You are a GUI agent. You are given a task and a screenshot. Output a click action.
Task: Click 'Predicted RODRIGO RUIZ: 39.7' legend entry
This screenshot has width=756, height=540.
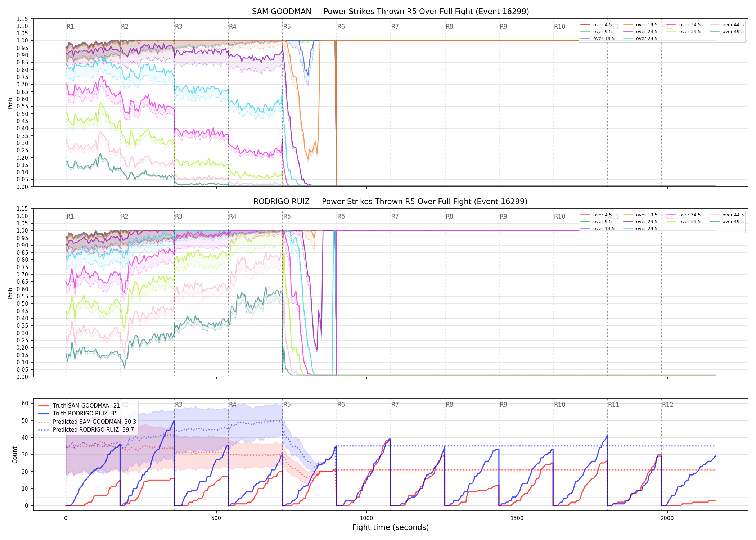click(x=86, y=430)
